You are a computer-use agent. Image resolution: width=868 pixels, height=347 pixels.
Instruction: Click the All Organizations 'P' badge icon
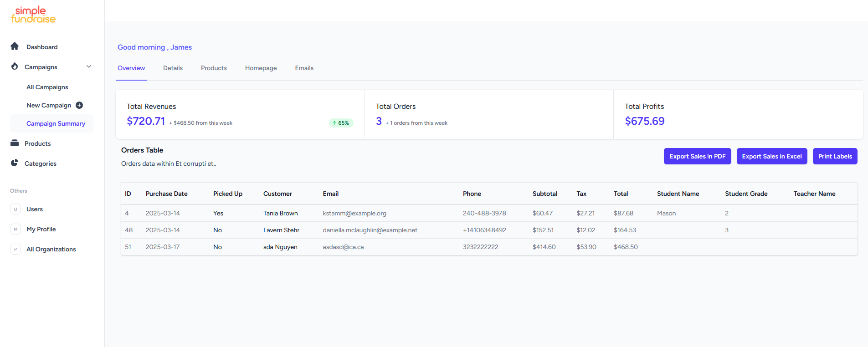15,249
